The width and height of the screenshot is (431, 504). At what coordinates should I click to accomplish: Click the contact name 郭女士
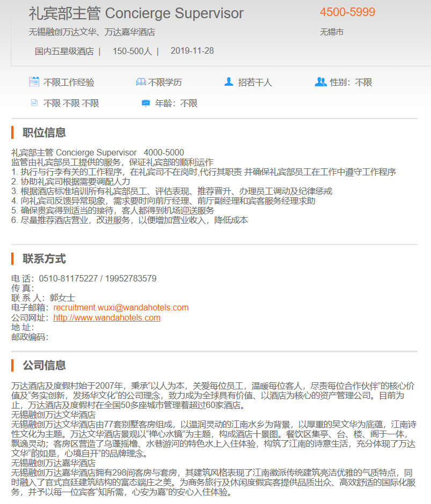click(x=62, y=298)
